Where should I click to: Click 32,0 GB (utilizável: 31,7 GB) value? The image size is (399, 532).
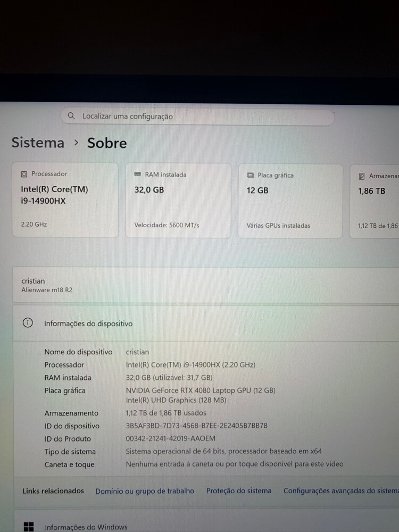pos(169,378)
